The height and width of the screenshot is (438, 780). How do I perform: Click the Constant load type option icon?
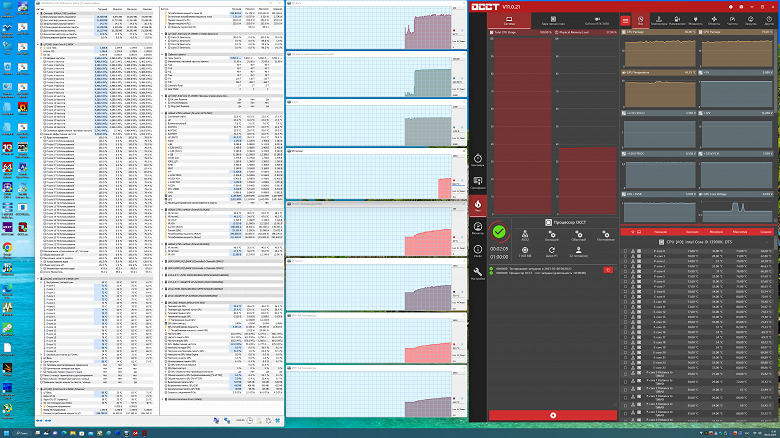[x=605, y=235]
